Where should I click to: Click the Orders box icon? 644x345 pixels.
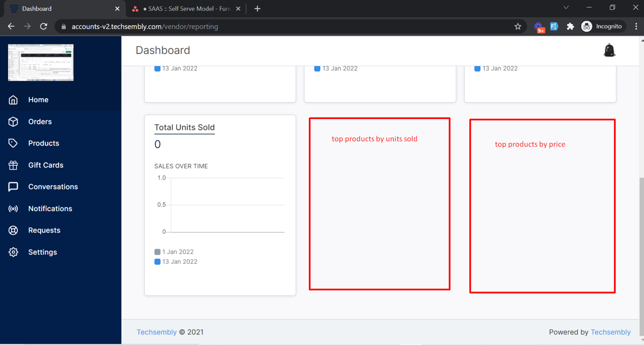tap(13, 122)
